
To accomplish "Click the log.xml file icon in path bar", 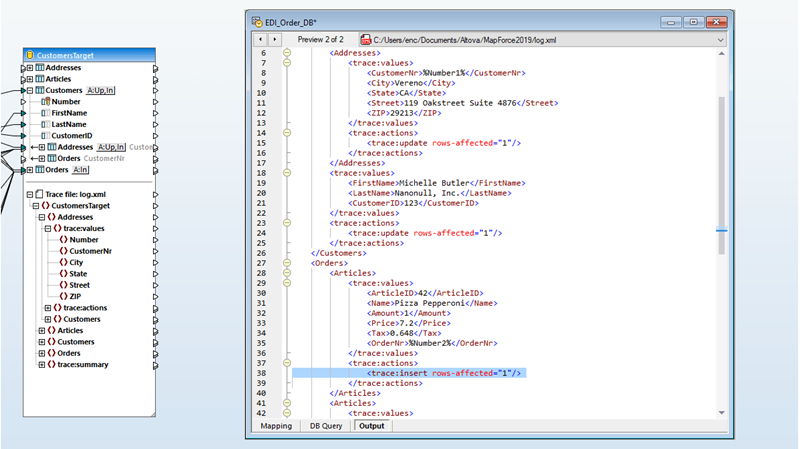I will [366, 38].
